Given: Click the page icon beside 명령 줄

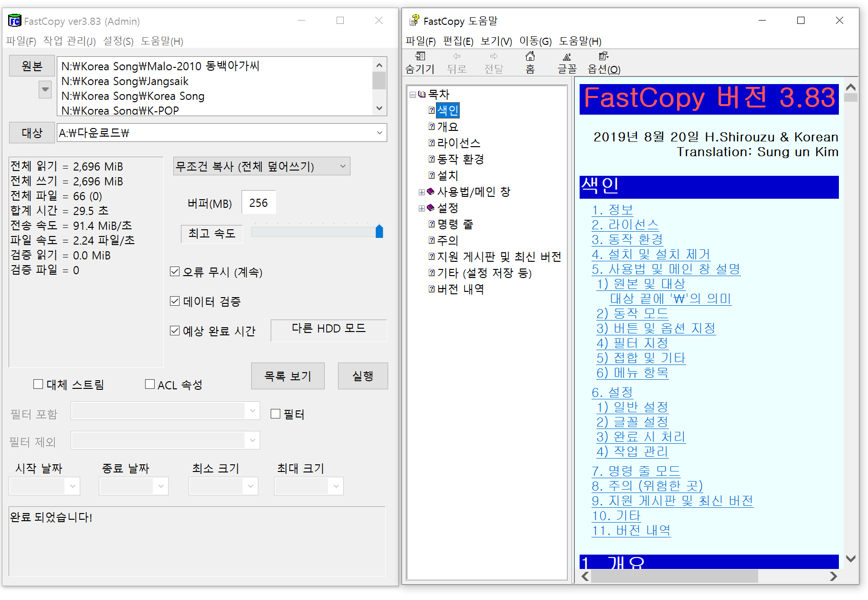Looking at the screenshot, I should (x=432, y=224).
